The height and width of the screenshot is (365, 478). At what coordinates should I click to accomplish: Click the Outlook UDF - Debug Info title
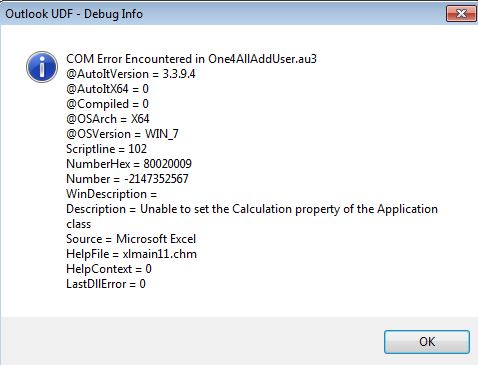click(x=74, y=14)
